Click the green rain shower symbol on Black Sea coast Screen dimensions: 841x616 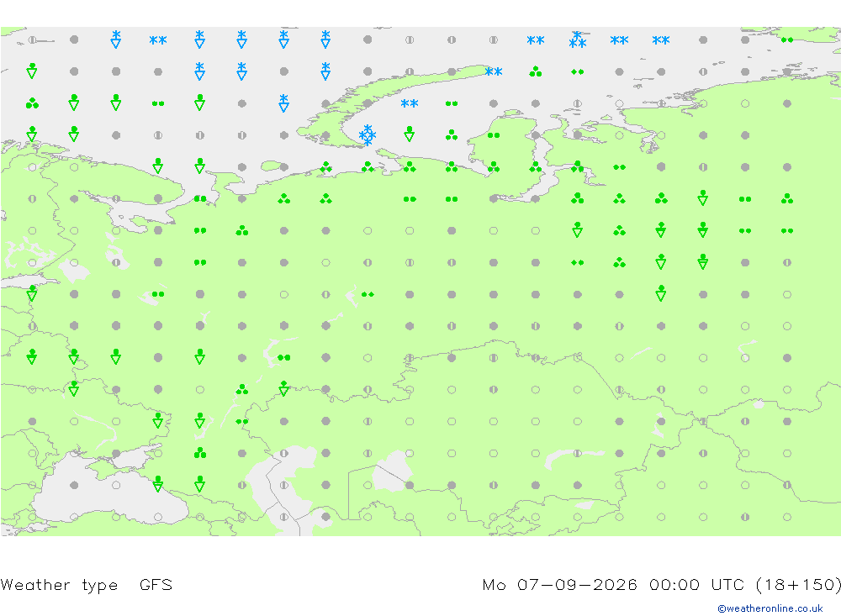coord(158,483)
